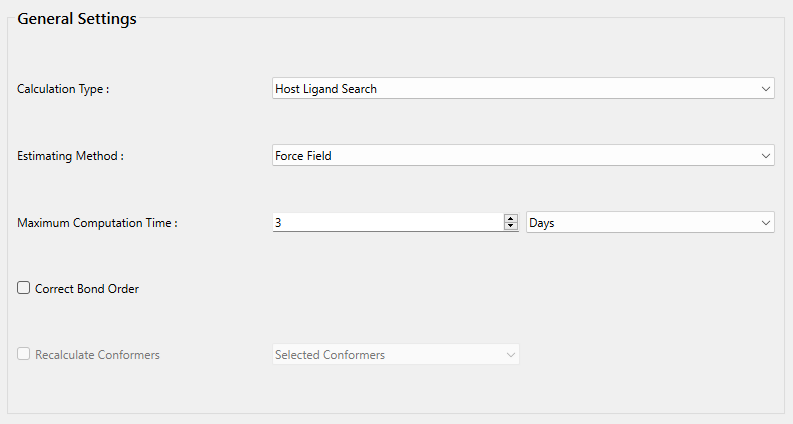This screenshot has width=793, height=424.
Task: Click the Calculation Type label
Action: coord(63,89)
